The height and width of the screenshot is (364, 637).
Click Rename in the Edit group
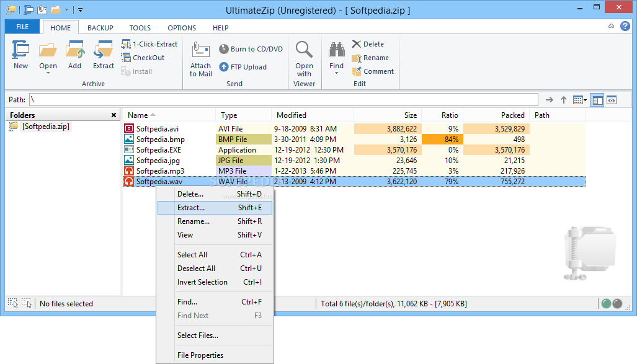pyautogui.click(x=370, y=58)
